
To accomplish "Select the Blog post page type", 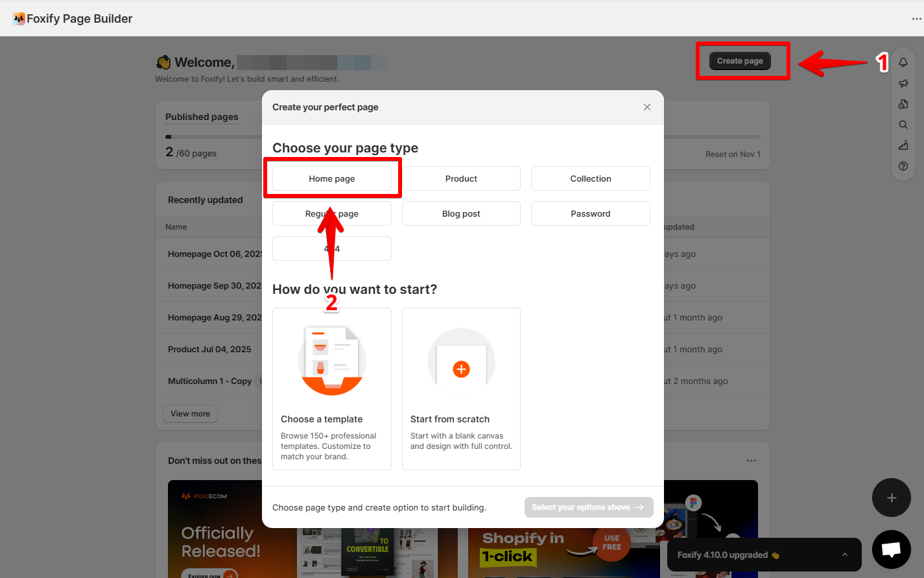I will tap(461, 213).
